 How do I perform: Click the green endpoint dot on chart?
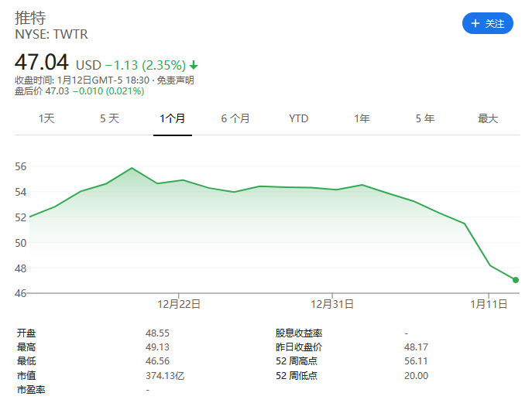[x=516, y=280]
